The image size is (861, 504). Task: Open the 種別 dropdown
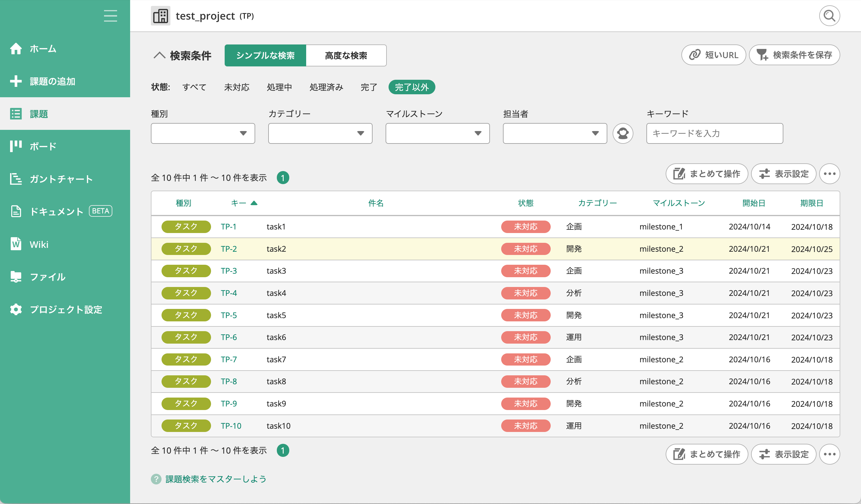(203, 133)
